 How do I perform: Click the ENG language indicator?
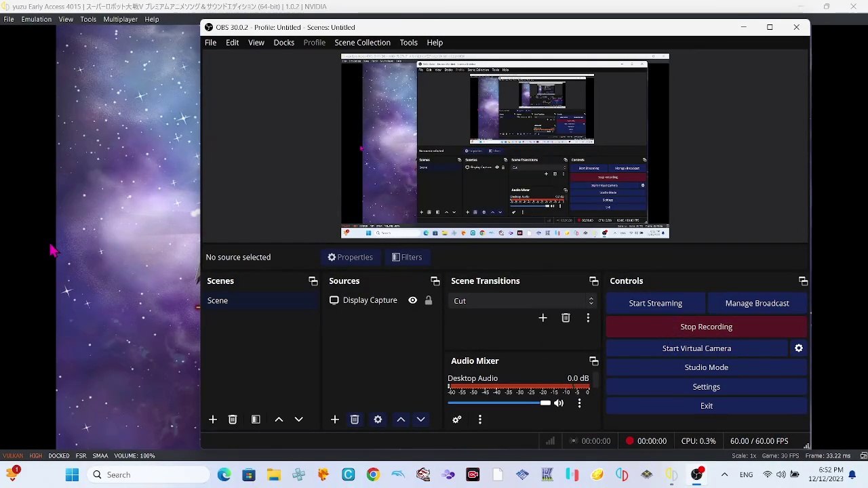(x=746, y=475)
